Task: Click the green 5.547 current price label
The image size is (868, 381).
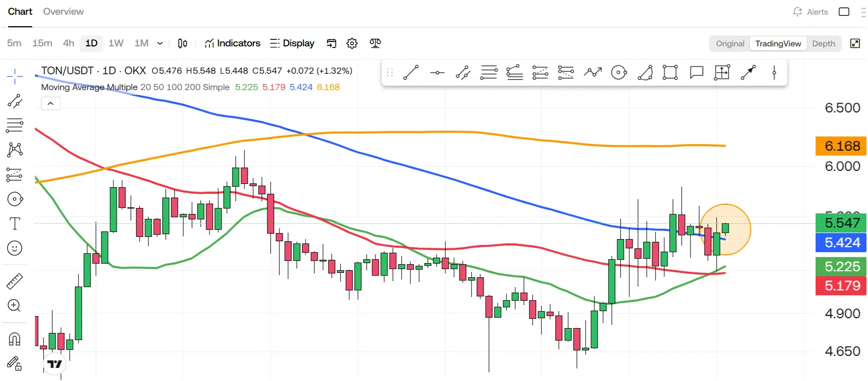Action: (x=841, y=223)
